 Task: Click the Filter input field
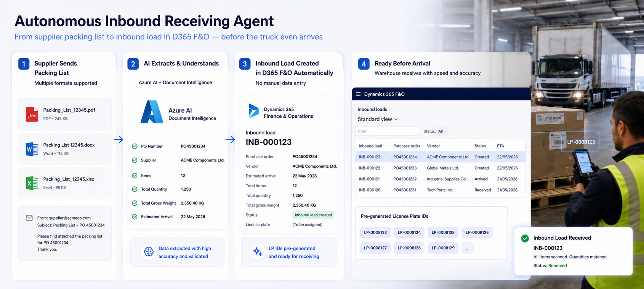(x=387, y=131)
